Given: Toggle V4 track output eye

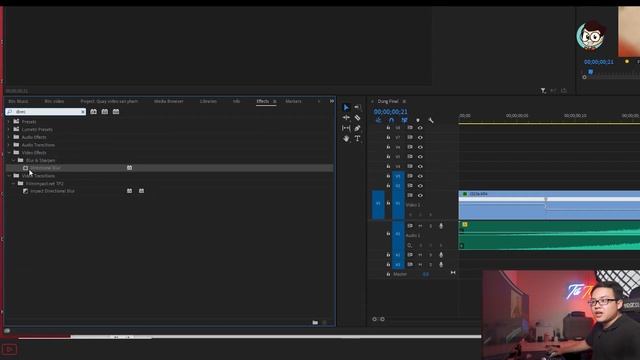Looking at the screenshot, I should (420, 167).
